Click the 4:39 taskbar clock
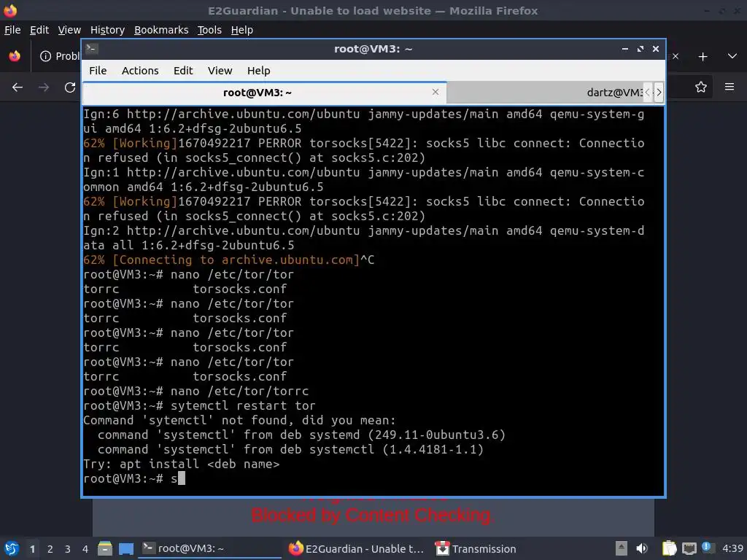This screenshot has height=560, width=747. (x=732, y=548)
